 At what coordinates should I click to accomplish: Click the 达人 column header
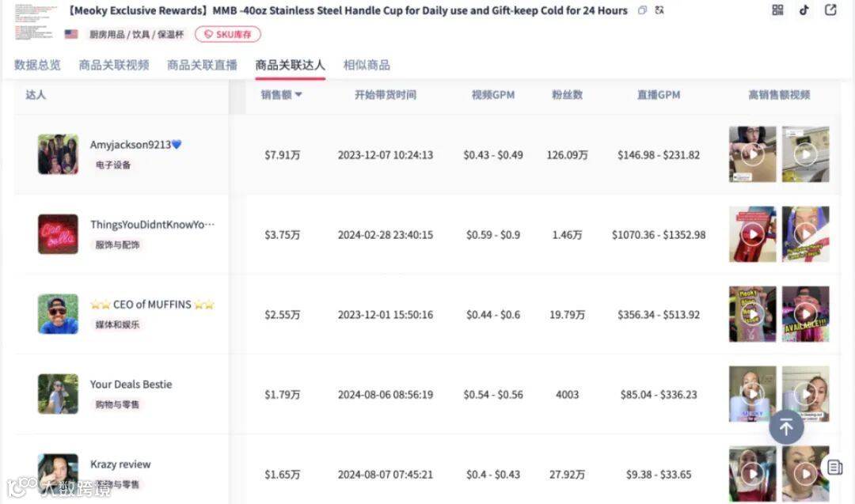pos(36,95)
